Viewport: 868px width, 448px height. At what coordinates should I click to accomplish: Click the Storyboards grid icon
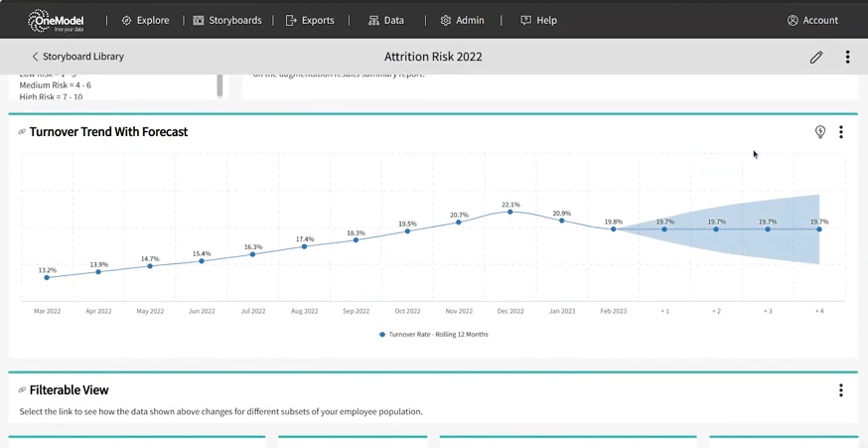click(199, 21)
